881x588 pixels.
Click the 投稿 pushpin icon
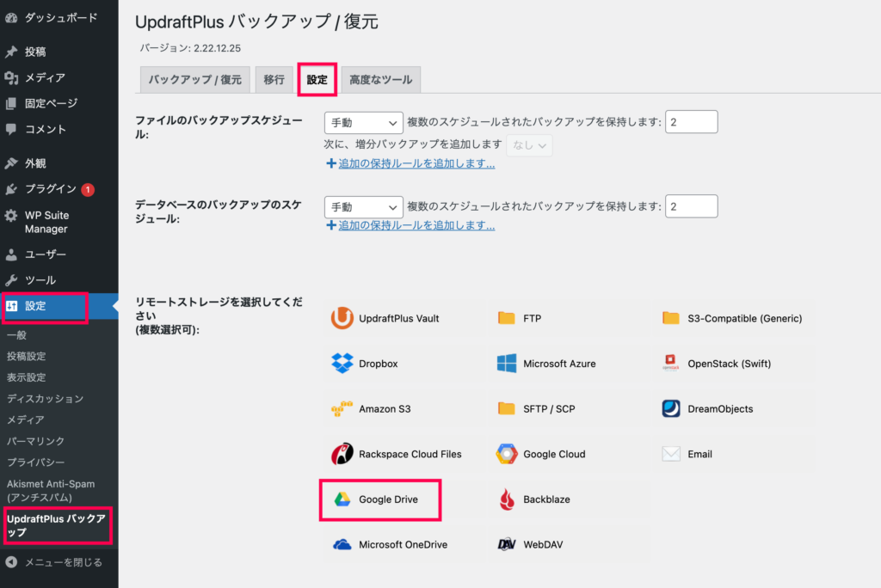click(x=11, y=52)
